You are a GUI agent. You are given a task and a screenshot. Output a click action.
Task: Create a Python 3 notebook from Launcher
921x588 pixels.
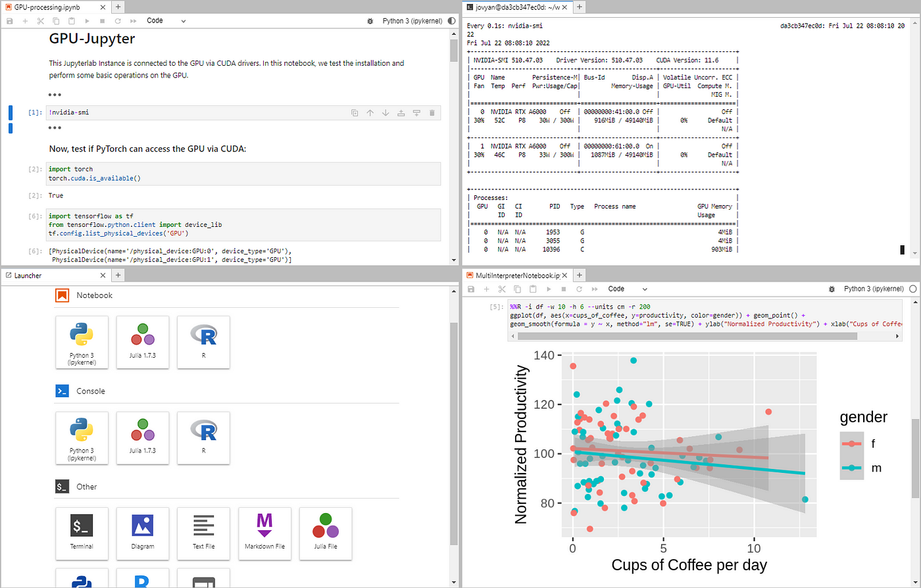click(82, 342)
